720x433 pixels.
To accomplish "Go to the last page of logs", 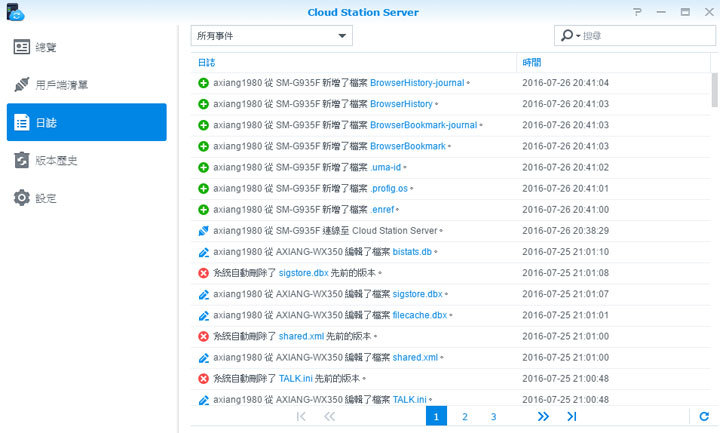I will point(571,416).
